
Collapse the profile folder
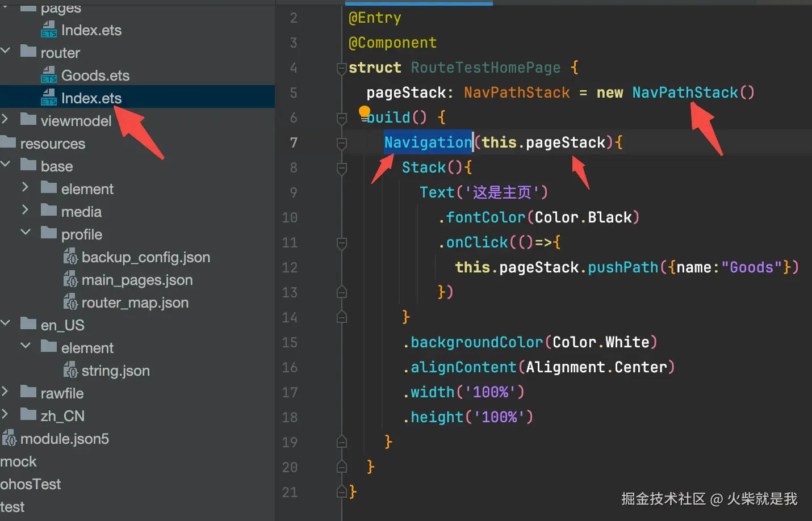click(x=26, y=232)
